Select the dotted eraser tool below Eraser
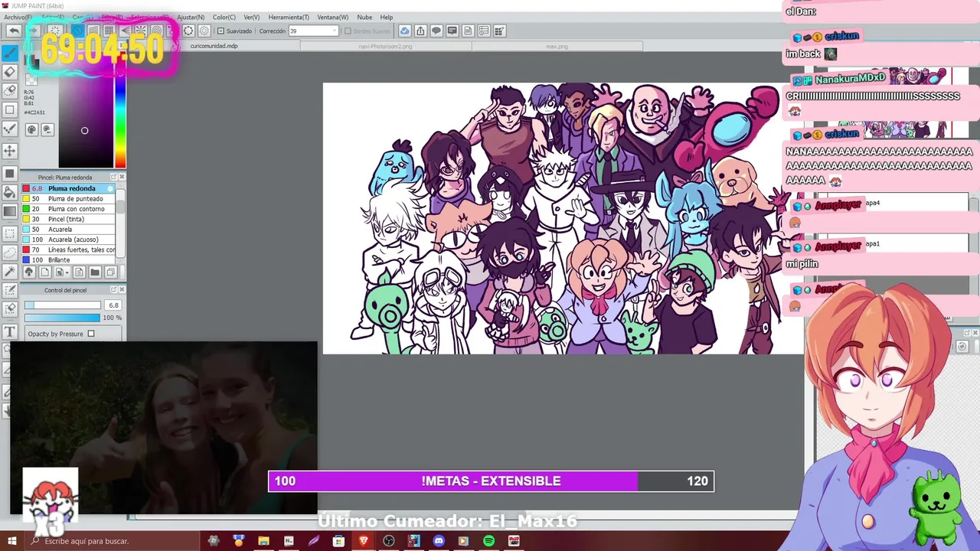980x551 pixels. pos(10,91)
